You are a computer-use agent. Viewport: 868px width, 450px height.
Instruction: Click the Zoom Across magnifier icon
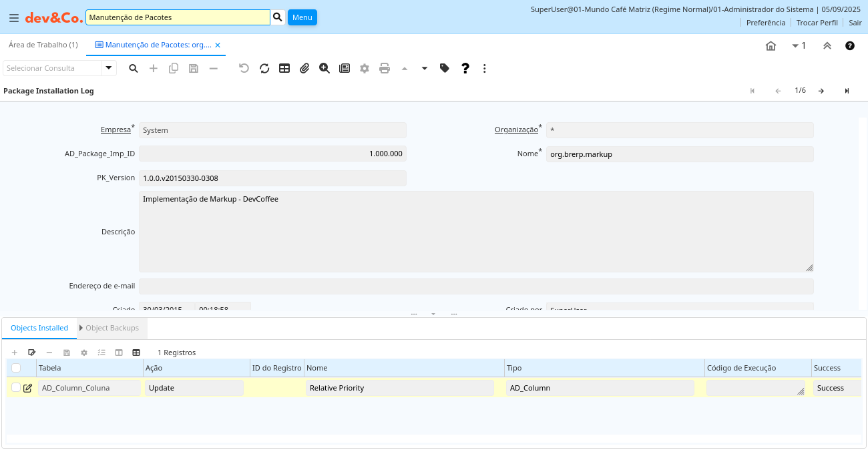coord(324,68)
